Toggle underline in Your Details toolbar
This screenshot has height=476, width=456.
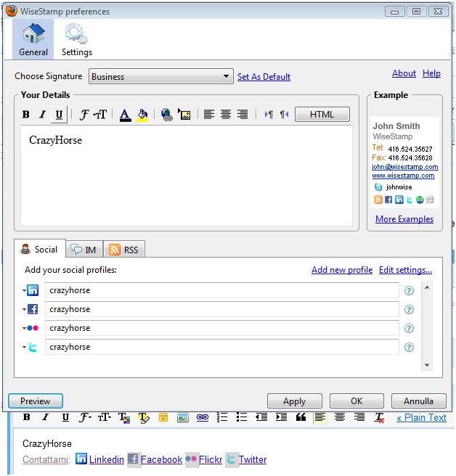[x=59, y=115]
